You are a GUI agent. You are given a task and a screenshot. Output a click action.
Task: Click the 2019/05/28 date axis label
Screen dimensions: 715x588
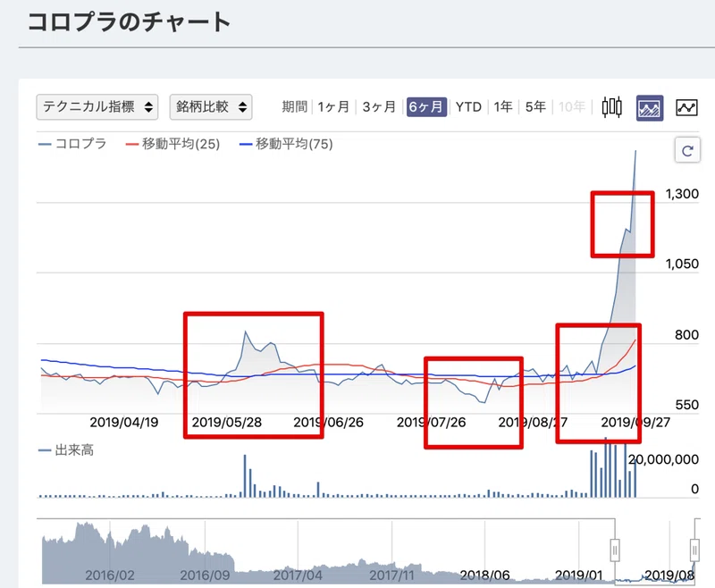[x=227, y=423]
